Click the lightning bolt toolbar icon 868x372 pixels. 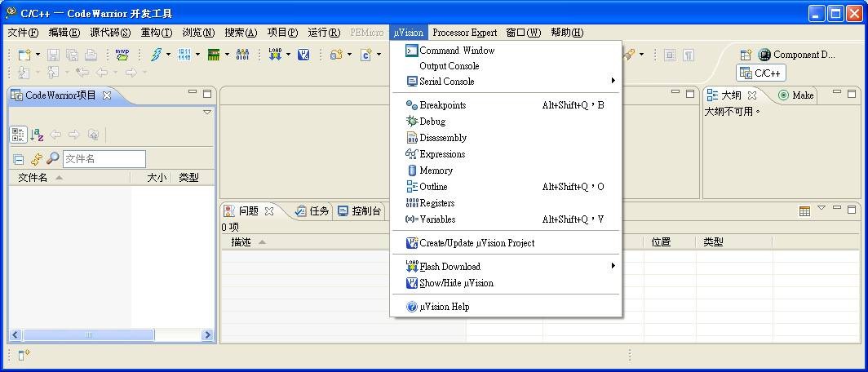155,55
